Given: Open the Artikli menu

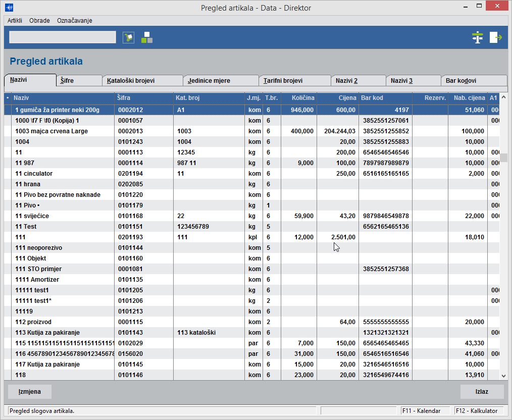Looking at the screenshot, I should click(15, 21).
